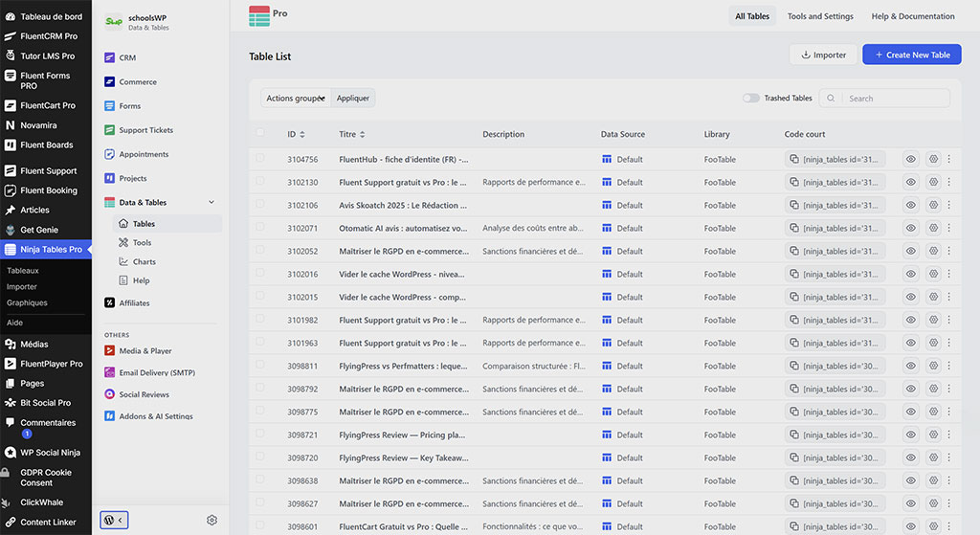Click the schoolsWP logo

(x=114, y=22)
